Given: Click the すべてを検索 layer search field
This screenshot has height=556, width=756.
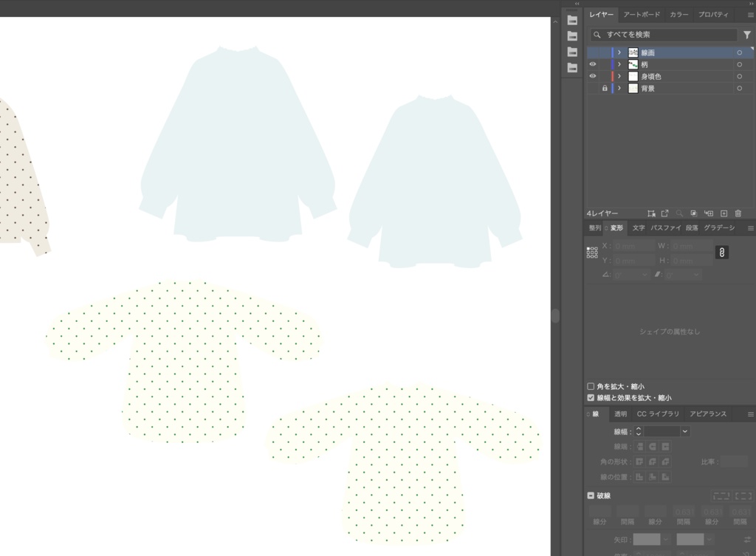Looking at the screenshot, I should point(664,35).
